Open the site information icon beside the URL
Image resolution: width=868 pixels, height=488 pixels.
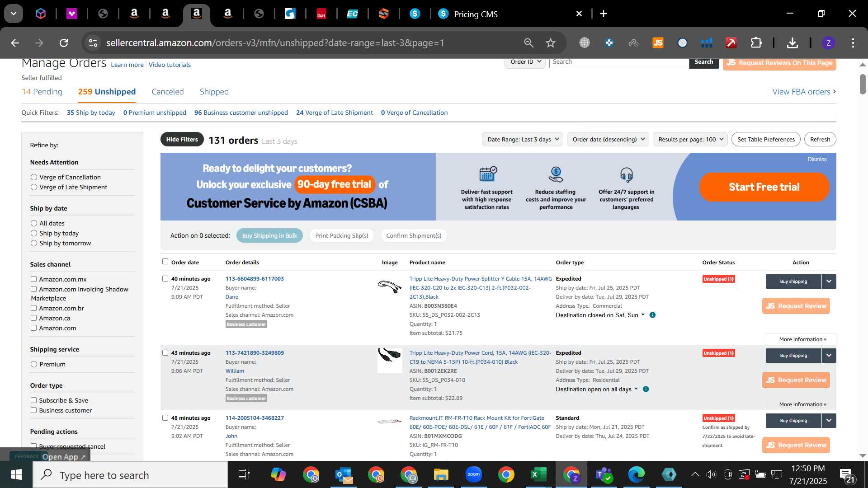coord(93,43)
